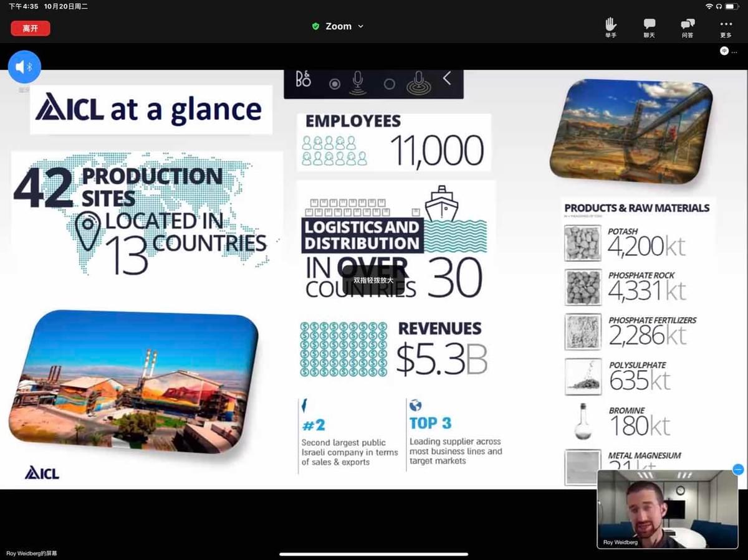Raise hand with the 举手 icon
Screen dimensions: 748x560
click(x=610, y=28)
